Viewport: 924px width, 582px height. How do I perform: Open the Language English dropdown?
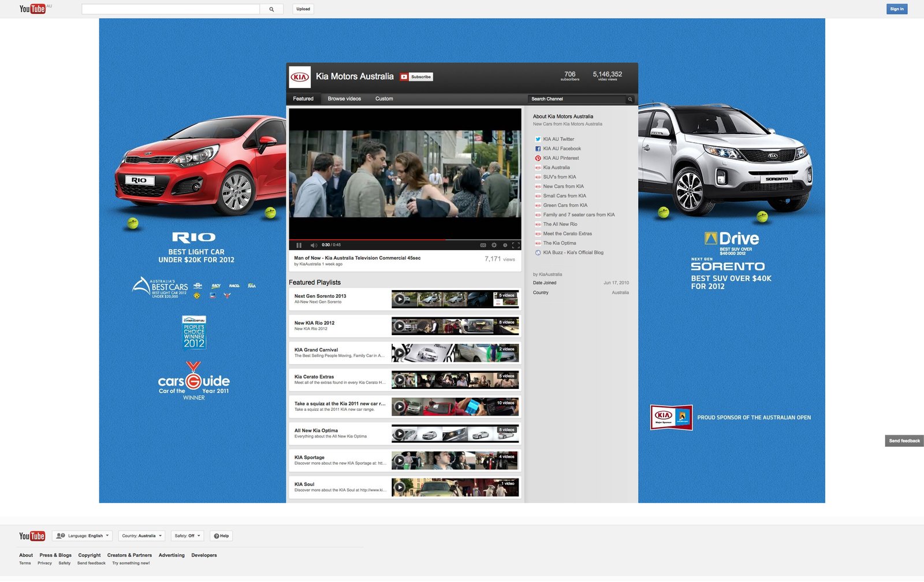tap(82, 536)
